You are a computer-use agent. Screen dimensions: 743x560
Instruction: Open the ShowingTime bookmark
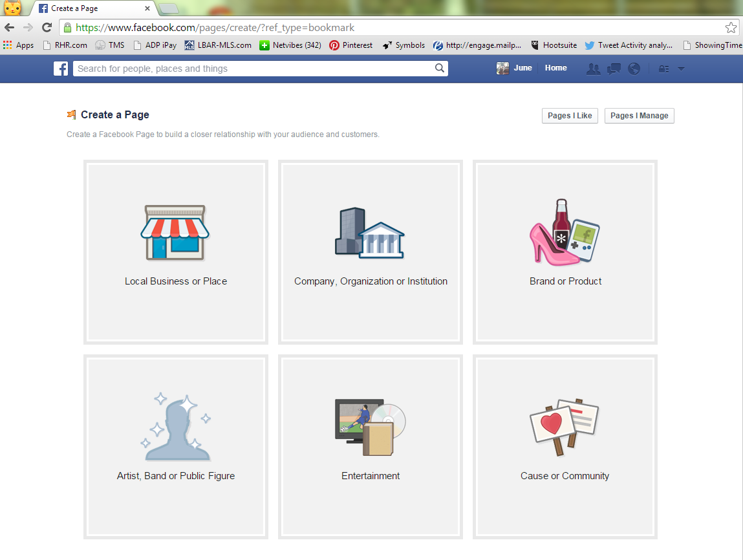(x=712, y=45)
